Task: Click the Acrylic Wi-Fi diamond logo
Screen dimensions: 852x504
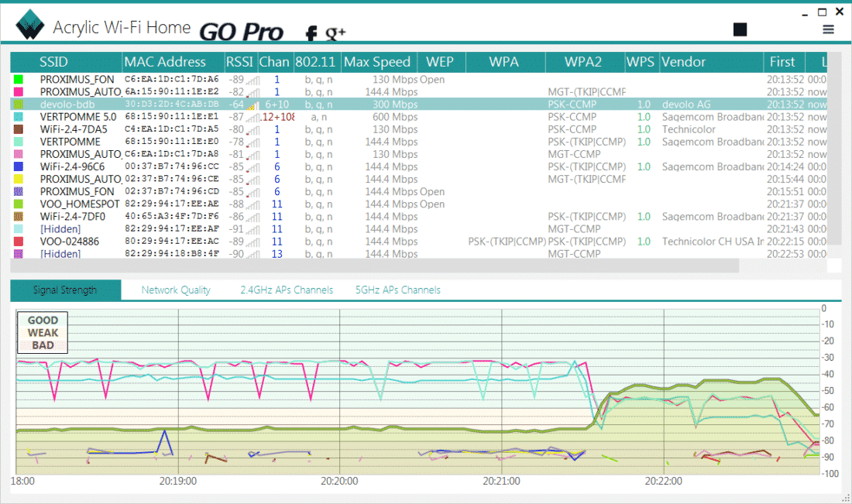Action: (x=30, y=25)
